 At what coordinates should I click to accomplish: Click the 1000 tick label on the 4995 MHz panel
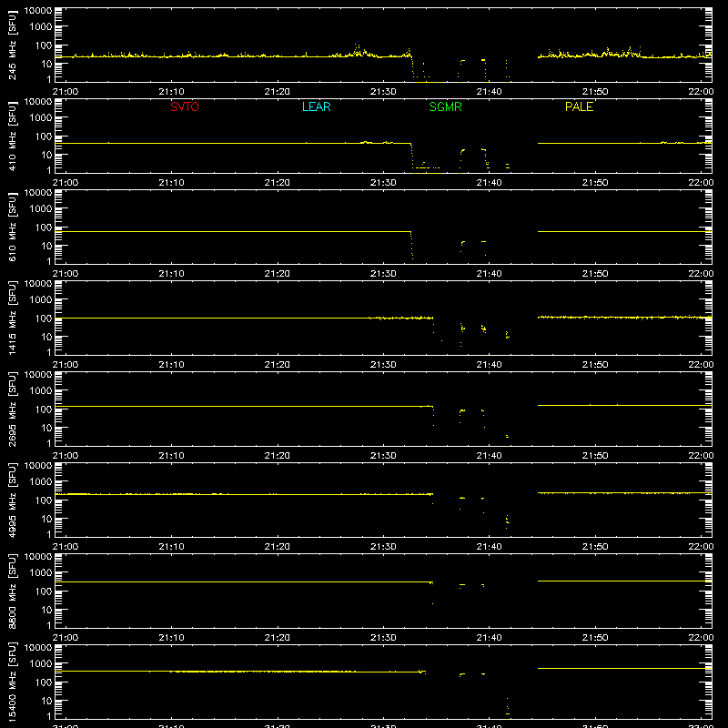(x=41, y=481)
